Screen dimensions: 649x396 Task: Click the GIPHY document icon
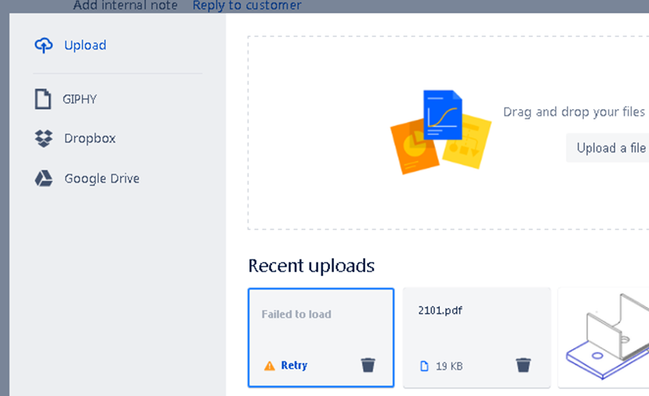(x=43, y=99)
